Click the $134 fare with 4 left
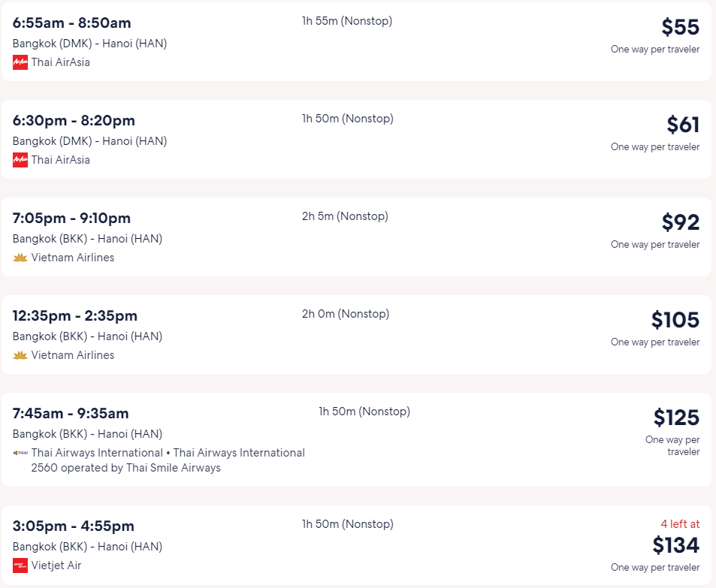 675,545
